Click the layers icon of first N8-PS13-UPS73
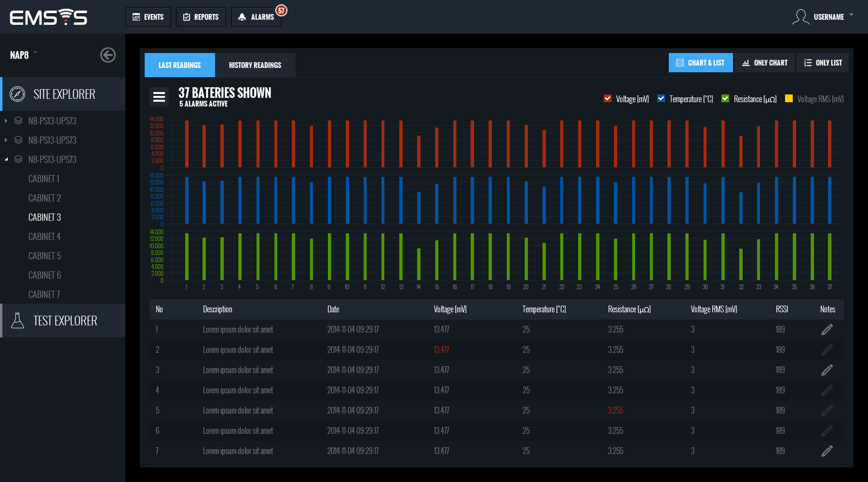 (18, 120)
